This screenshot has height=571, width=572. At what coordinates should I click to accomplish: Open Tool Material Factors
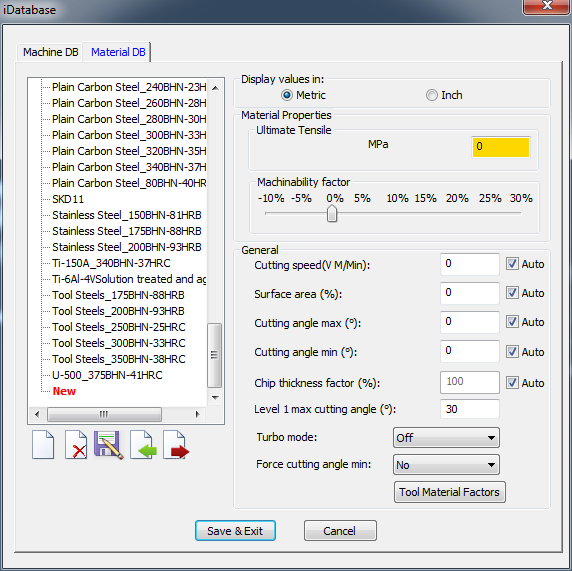tap(449, 492)
